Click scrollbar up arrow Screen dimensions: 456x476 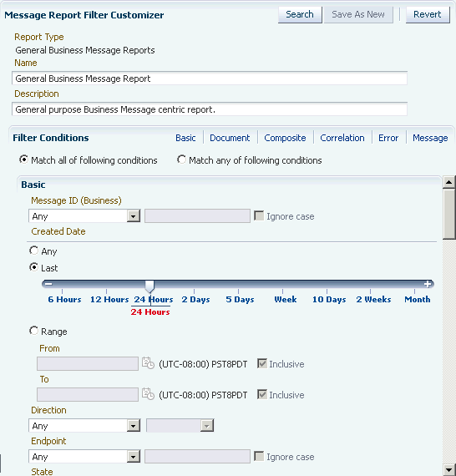pos(448,182)
